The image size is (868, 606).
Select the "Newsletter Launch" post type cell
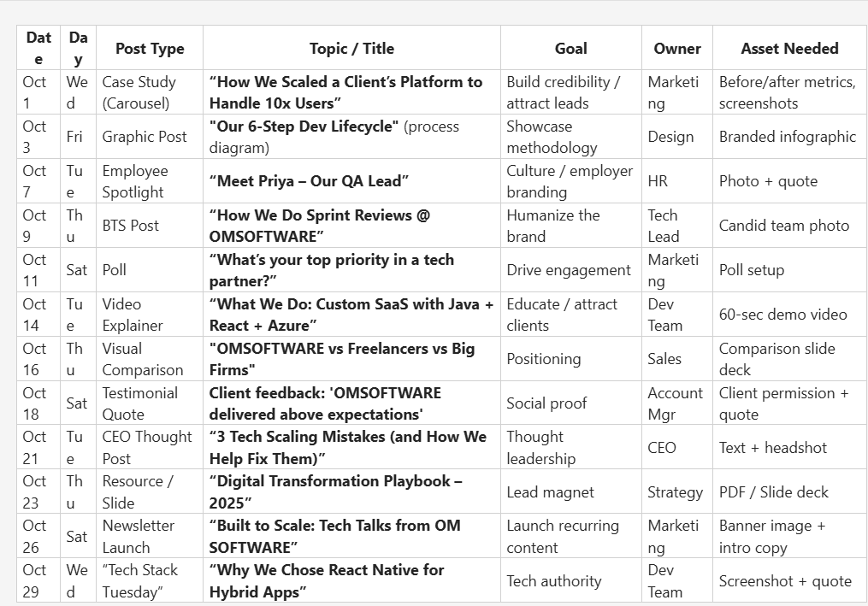139,537
